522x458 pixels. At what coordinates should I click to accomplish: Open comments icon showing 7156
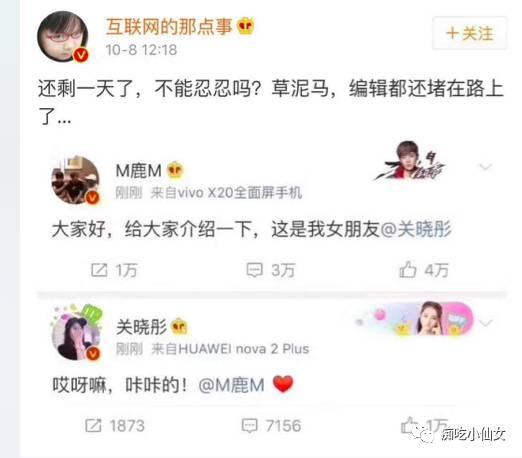click(x=249, y=425)
